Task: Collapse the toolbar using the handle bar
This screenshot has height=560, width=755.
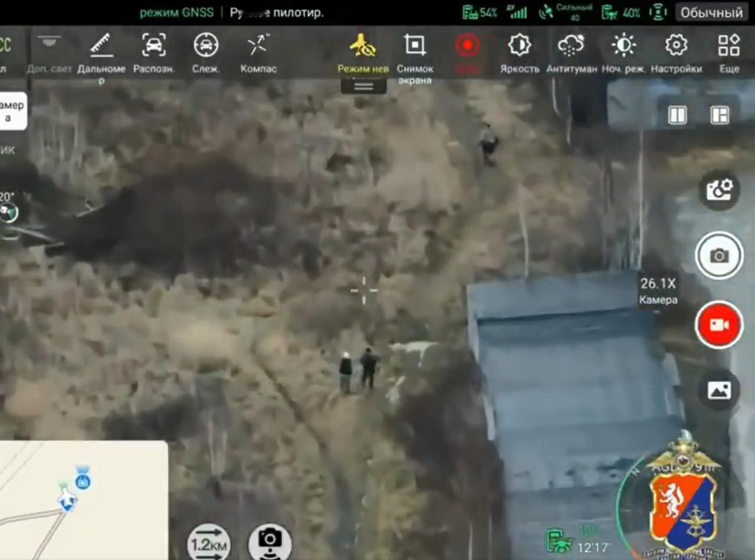Action: (x=363, y=87)
